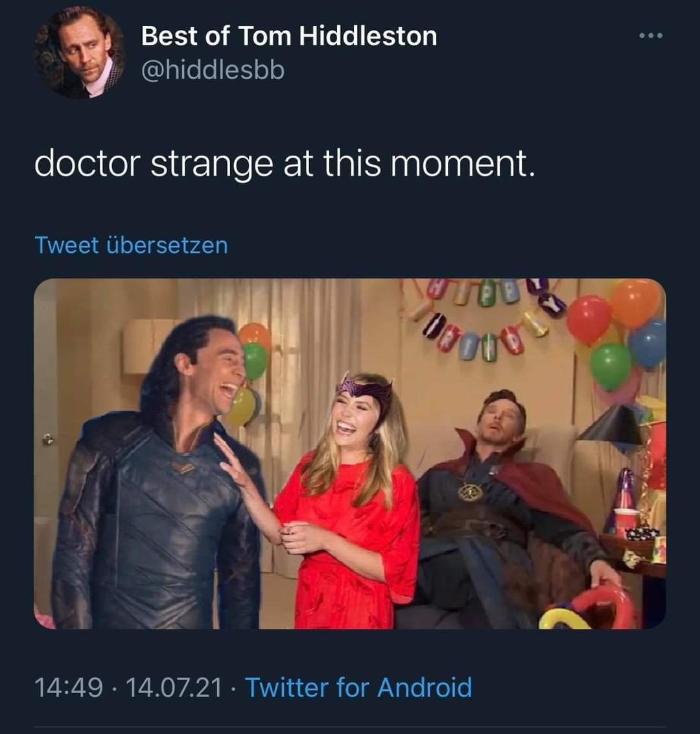
Task: Open the three-dot more options menu
Action: 650,36
